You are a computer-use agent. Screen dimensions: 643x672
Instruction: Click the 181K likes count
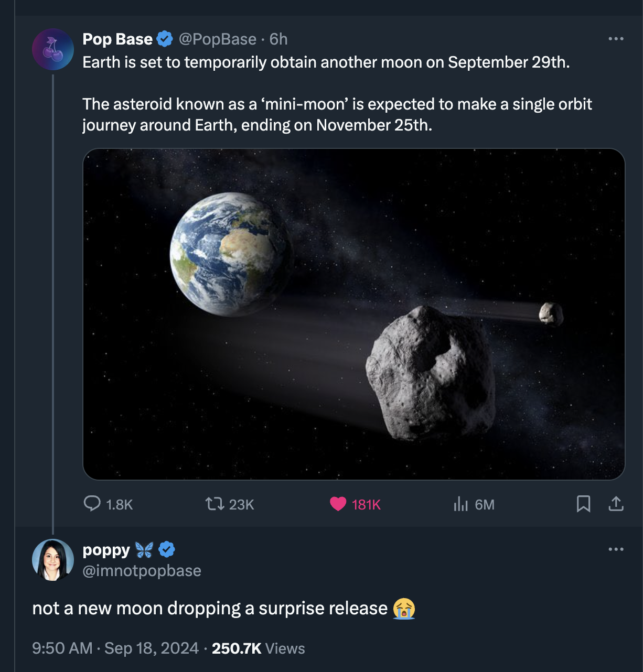pyautogui.click(x=367, y=505)
